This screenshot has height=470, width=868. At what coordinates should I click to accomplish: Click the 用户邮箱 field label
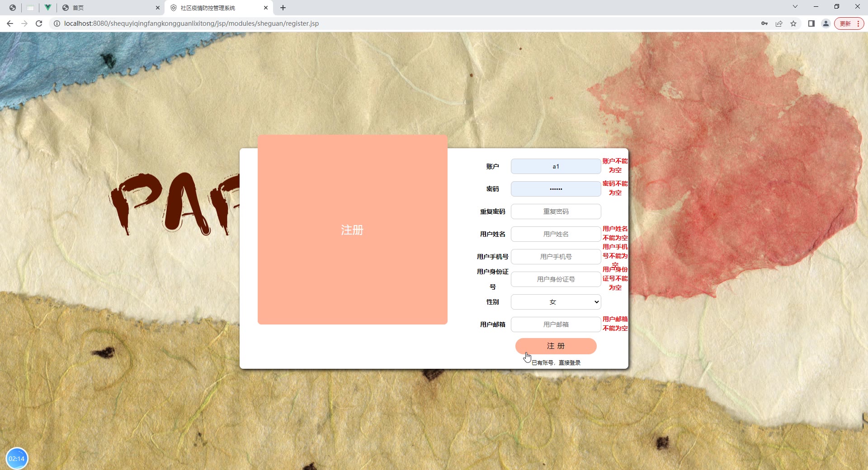[492, 324]
